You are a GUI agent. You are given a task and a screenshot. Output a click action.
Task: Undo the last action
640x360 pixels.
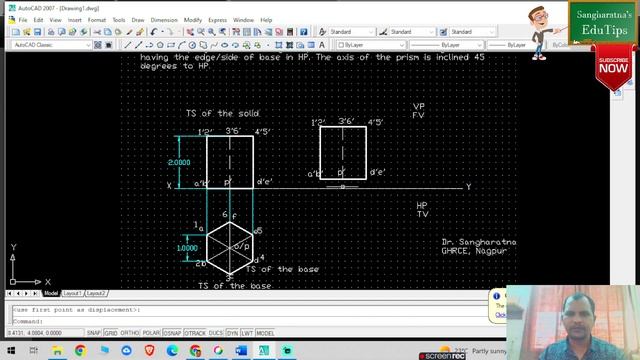pos(154,32)
